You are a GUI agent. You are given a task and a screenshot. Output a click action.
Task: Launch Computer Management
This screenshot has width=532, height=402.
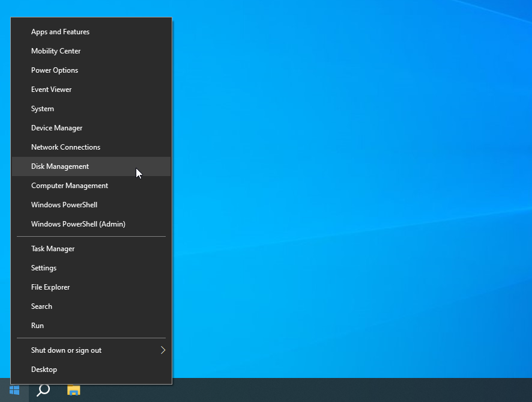(91, 186)
